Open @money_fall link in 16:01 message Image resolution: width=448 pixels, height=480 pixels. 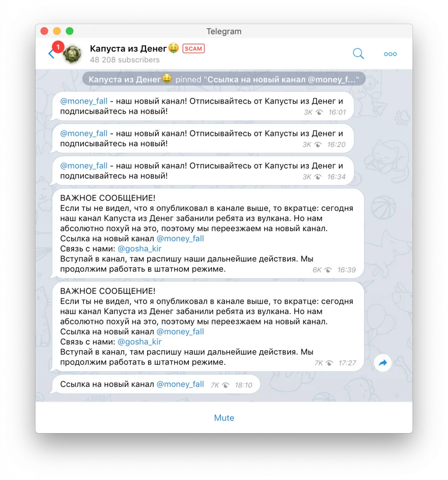tap(84, 101)
